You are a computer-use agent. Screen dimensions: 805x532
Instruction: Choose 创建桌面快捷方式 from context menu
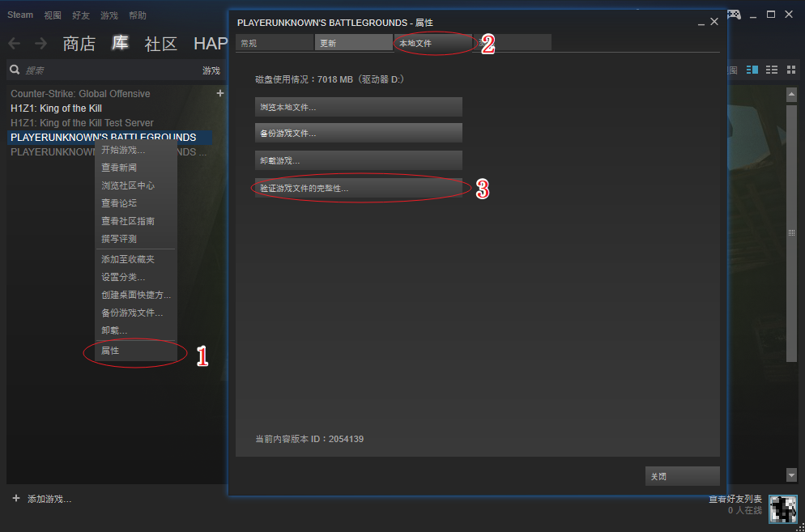pyautogui.click(x=136, y=295)
